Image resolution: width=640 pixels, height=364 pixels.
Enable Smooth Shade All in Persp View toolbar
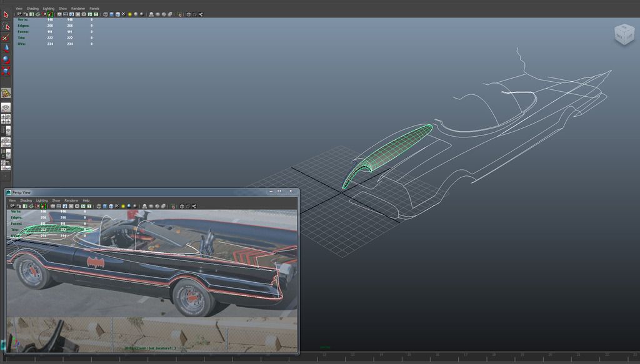pyautogui.click(x=105, y=206)
